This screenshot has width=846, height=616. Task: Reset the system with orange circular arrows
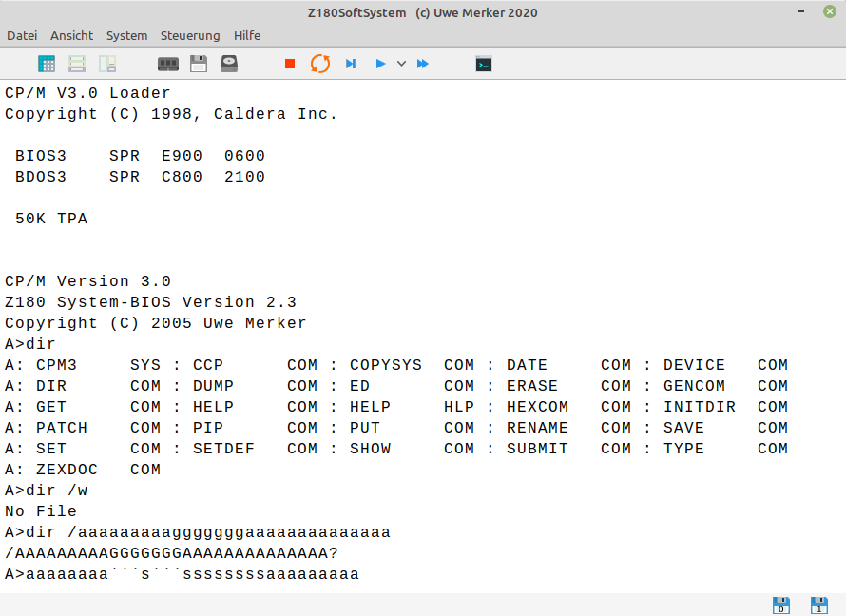click(x=320, y=64)
